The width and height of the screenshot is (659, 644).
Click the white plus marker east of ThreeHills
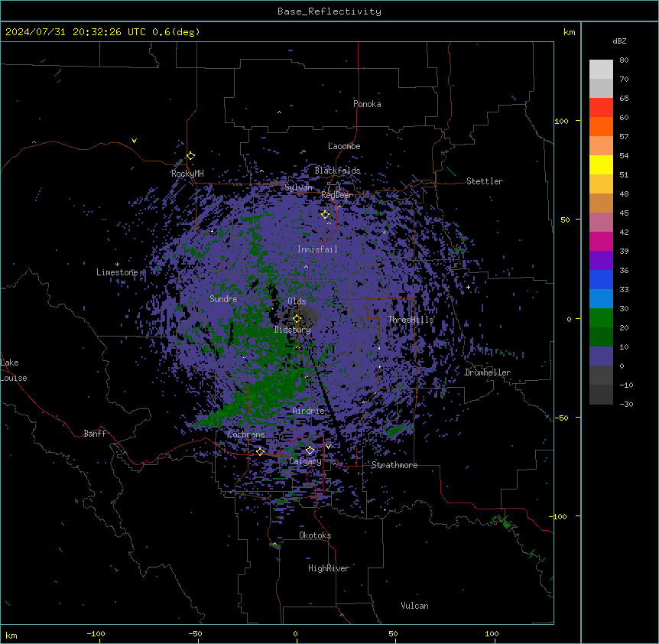click(x=468, y=287)
